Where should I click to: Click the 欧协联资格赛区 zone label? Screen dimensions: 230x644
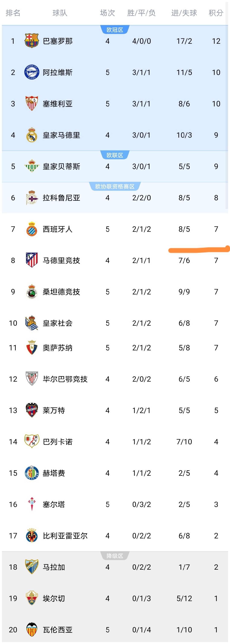click(x=115, y=186)
